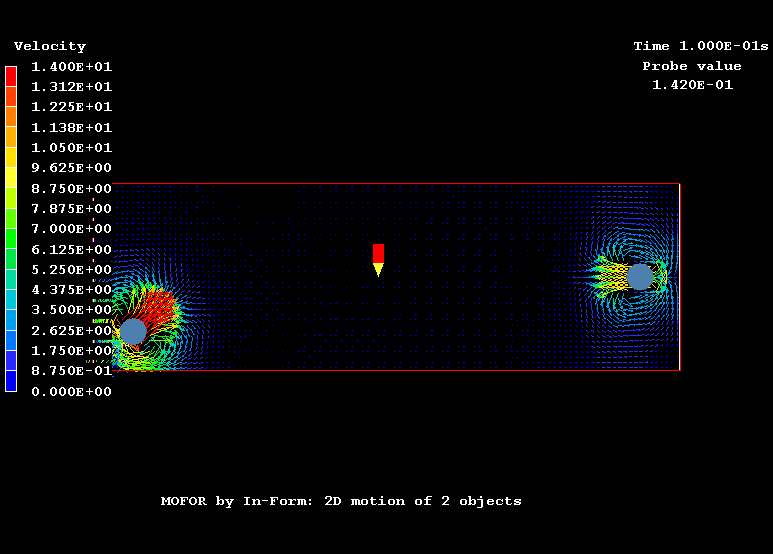Select the left blue circular object
The width and height of the screenshot is (773, 554).
133,331
